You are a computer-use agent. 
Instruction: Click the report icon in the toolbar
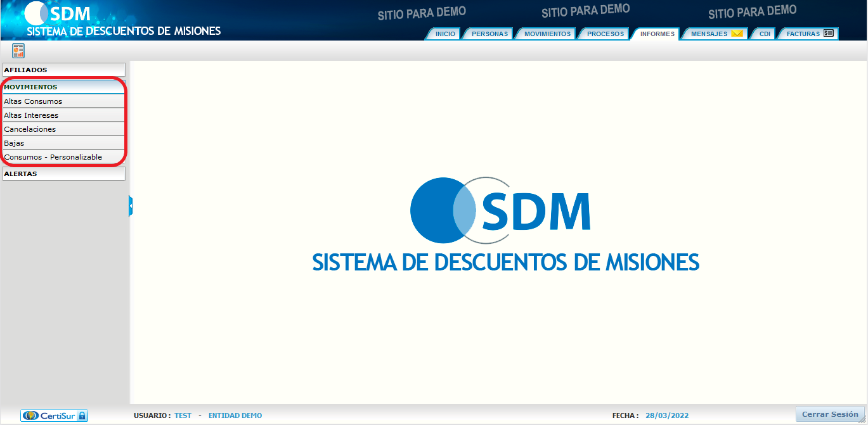(x=18, y=51)
